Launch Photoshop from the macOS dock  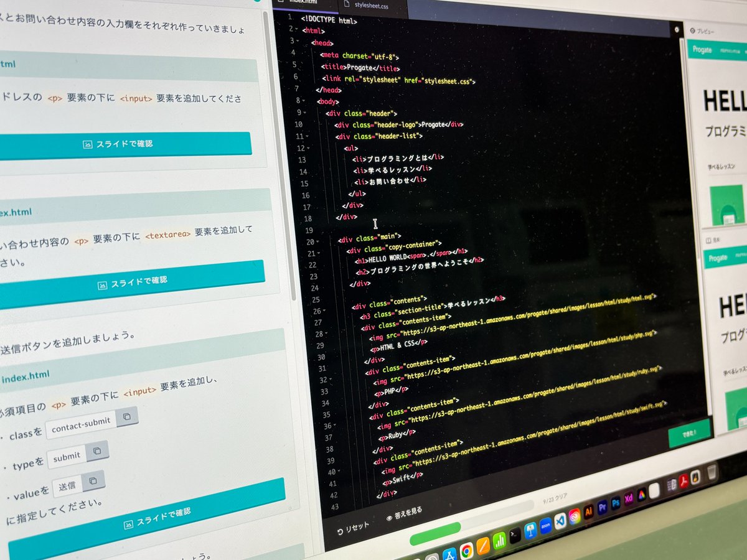click(x=616, y=503)
